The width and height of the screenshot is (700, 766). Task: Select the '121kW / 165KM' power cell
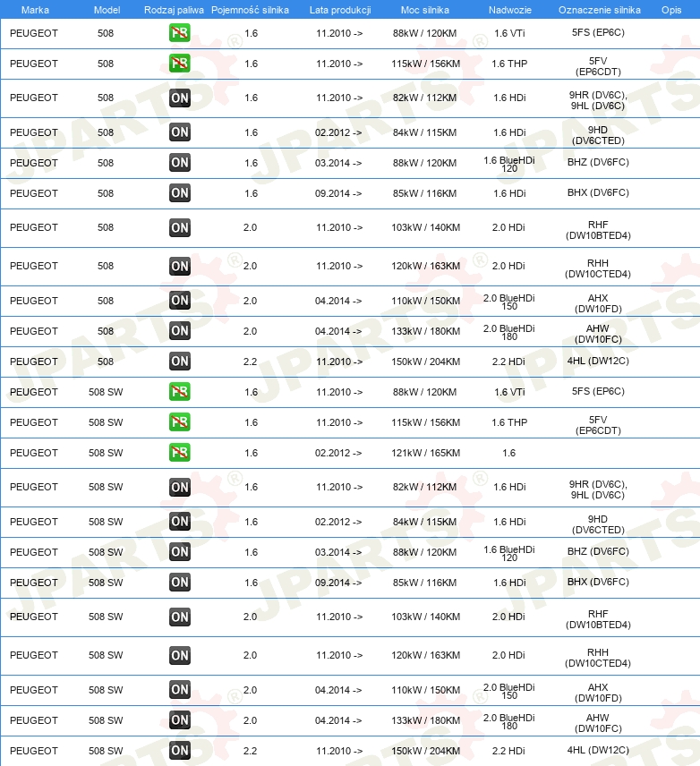[x=425, y=453]
